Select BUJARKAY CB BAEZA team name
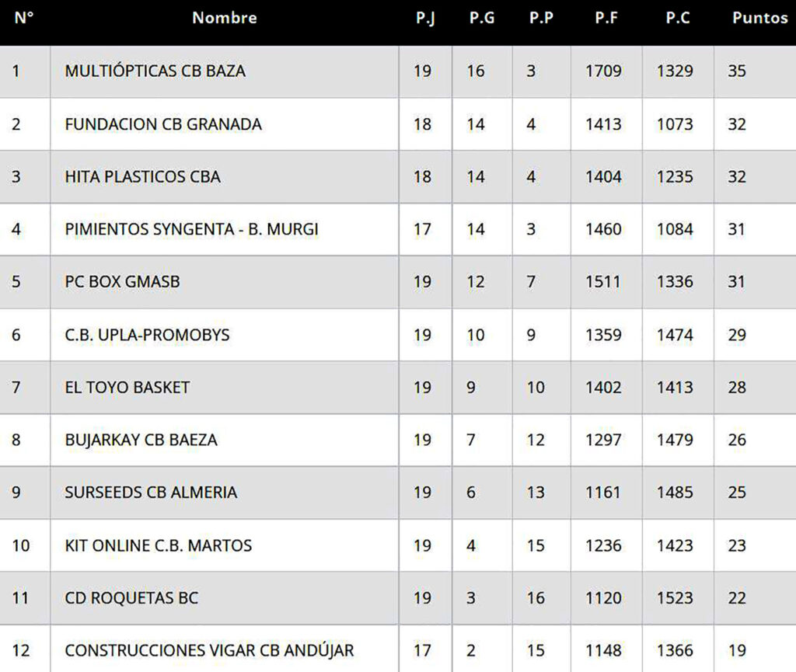This screenshot has width=796, height=672. click(141, 440)
